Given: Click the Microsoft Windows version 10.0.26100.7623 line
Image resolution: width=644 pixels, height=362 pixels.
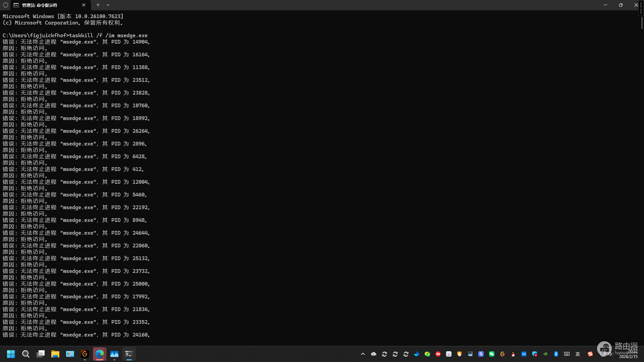Looking at the screenshot, I should point(63,16).
